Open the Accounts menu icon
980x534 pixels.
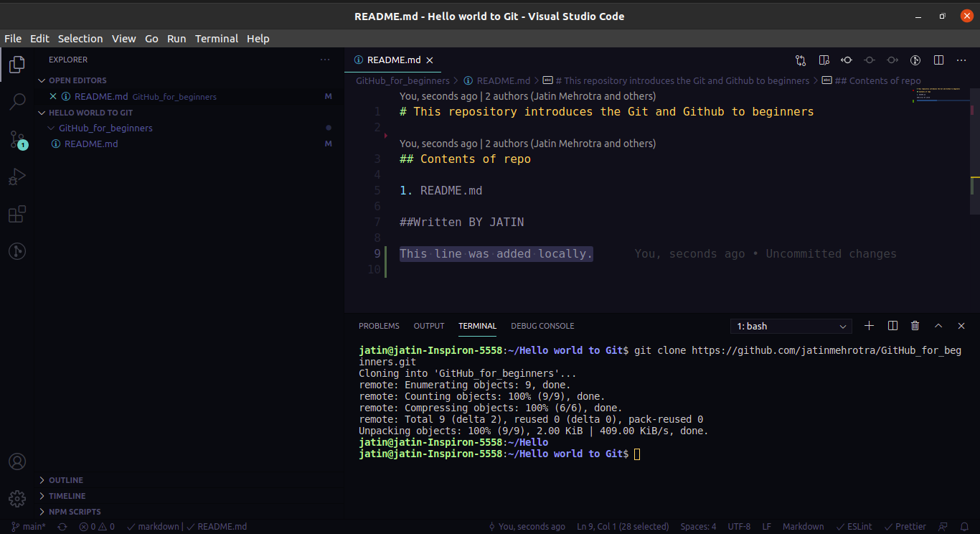[17, 462]
